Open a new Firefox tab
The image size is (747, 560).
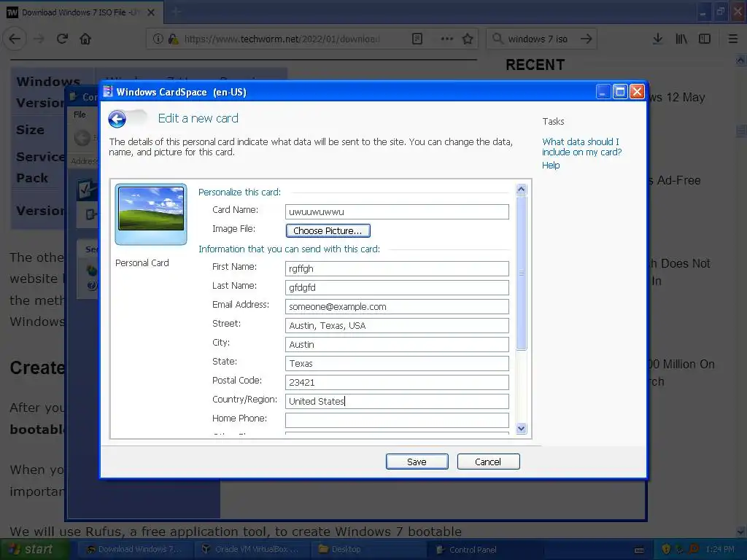click(x=177, y=12)
